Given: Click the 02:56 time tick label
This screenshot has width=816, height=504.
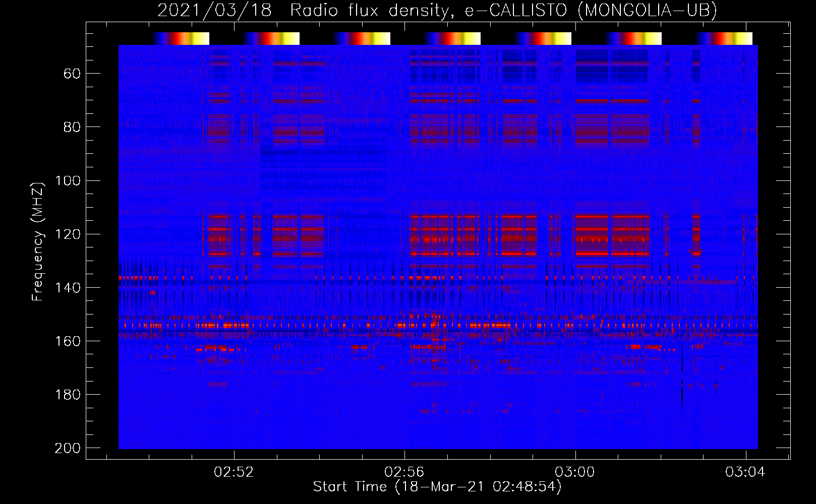Looking at the screenshot, I should (x=404, y=472).
